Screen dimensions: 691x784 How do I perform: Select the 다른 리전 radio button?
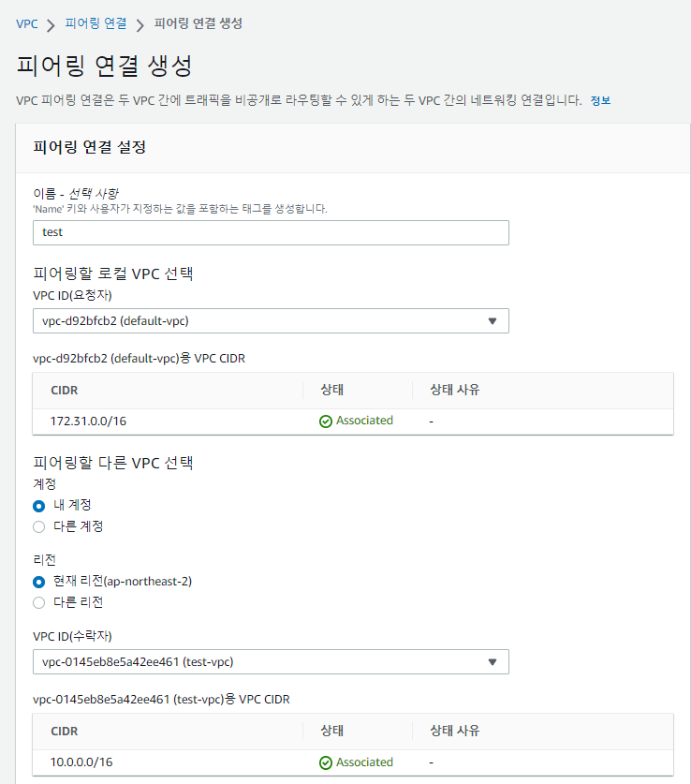[39, 602]
